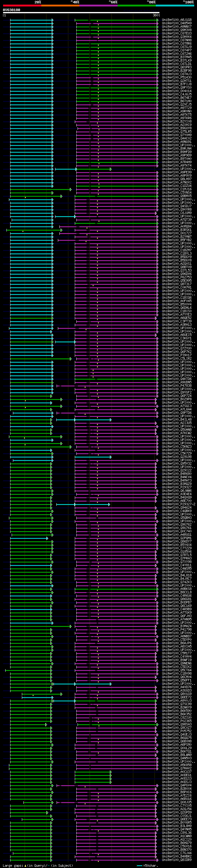Select the UniRef100_A2Q0S1 label
The image size is (197, 868).
click(x=177, y=264)
